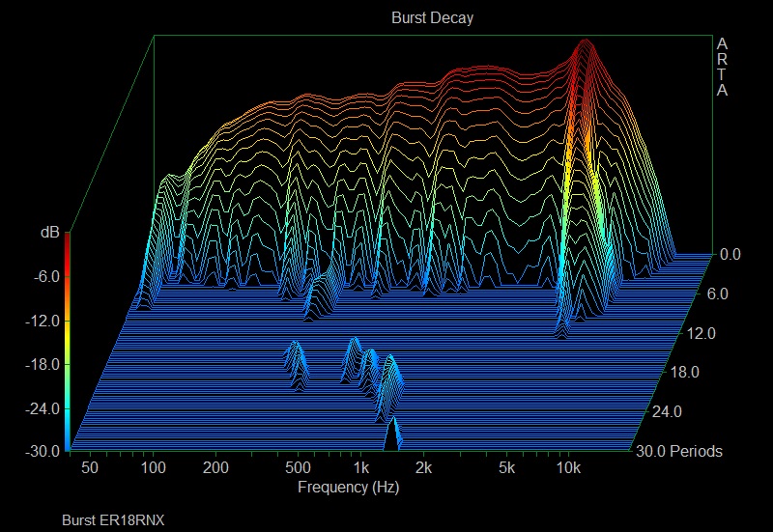Click the 10k frequency tick label
Image resolution: width=773 pixels, height=532 pixels.
point(569,468)
